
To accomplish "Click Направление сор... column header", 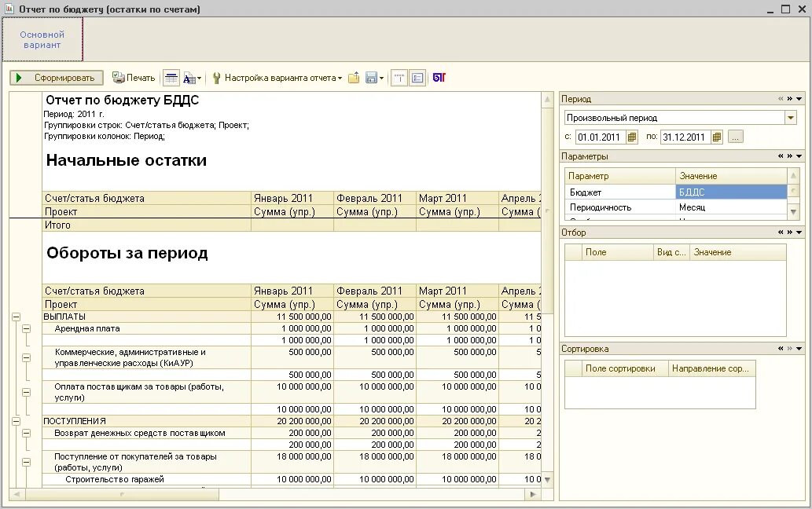I will 711,368.
